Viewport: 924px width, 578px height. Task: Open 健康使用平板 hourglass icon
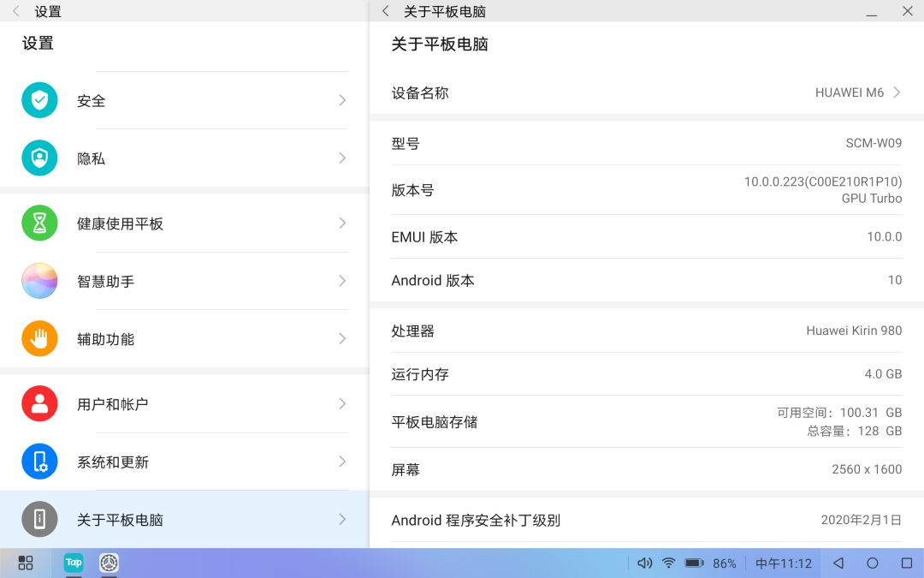39,223
